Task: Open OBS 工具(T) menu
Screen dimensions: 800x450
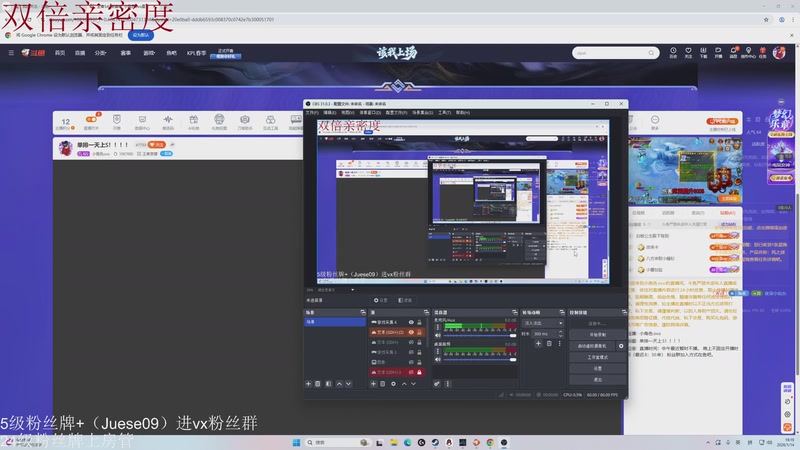Action: (x=444, y=113)
